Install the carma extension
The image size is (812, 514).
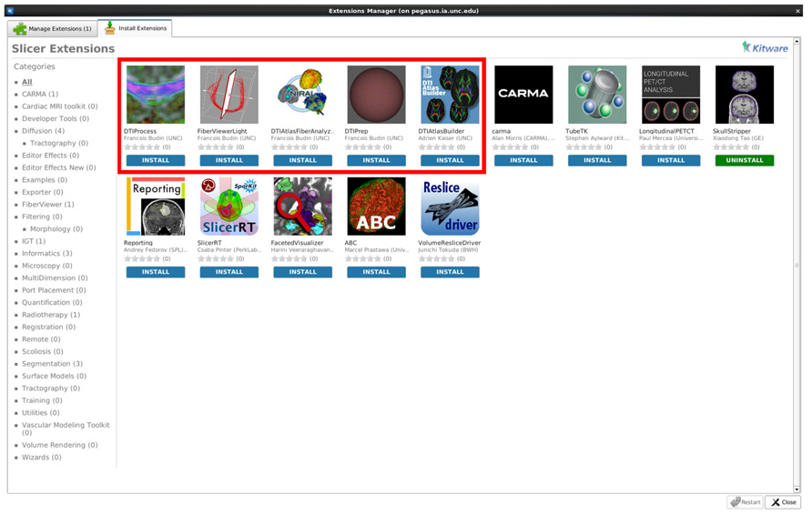(523, 160)
